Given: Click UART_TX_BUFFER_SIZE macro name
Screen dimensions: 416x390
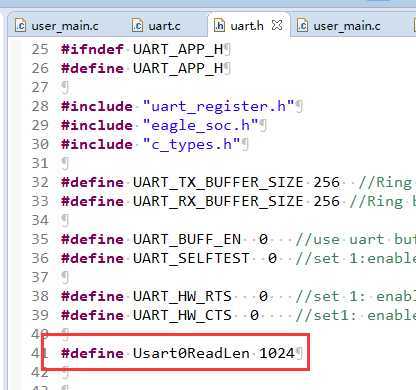Looking at the screenshot, I should tap(218, 183).
